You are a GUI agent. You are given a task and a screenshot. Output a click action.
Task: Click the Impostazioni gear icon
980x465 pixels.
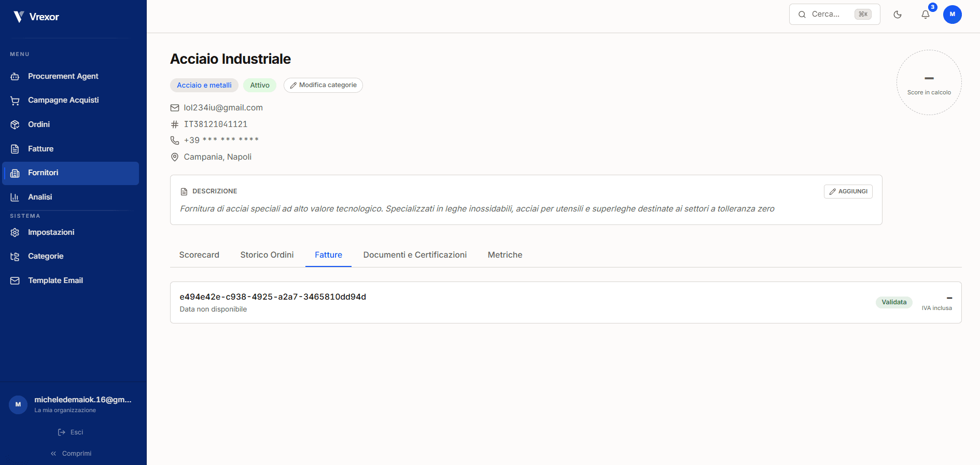15,232
